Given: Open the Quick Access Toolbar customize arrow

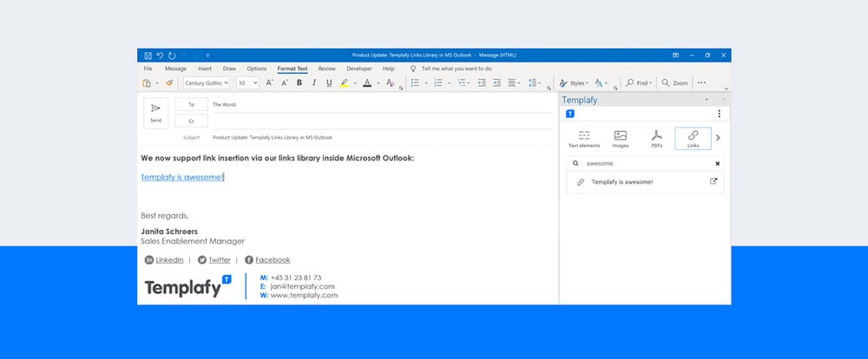Looking at the screenshot, I should pos(207,55).
